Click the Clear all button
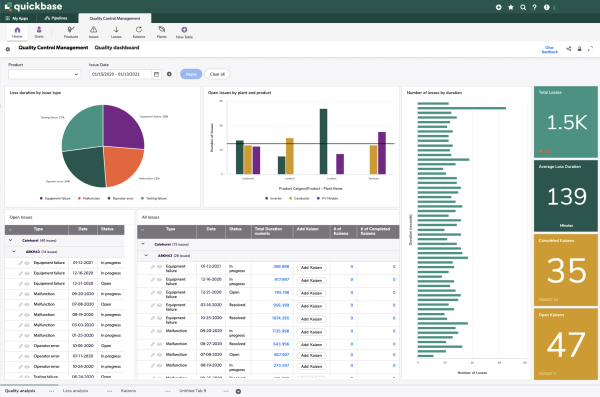The image size is (600, 397). (217, 74)
